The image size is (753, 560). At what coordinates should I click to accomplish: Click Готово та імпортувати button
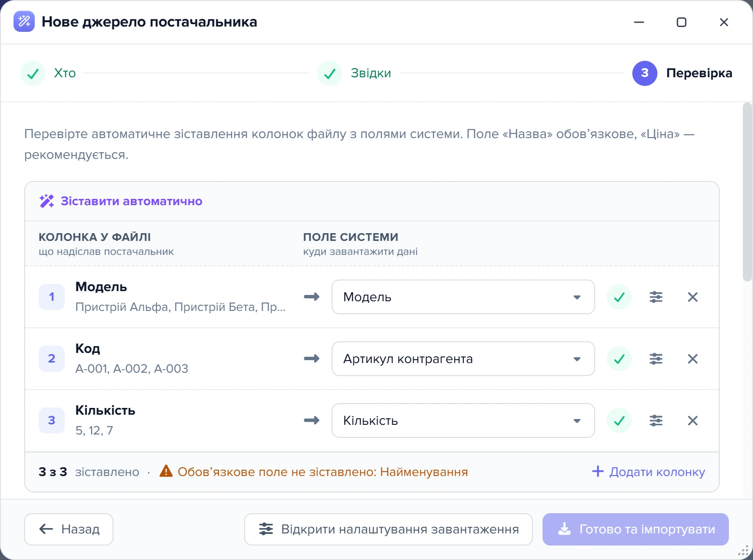(636, 529)
